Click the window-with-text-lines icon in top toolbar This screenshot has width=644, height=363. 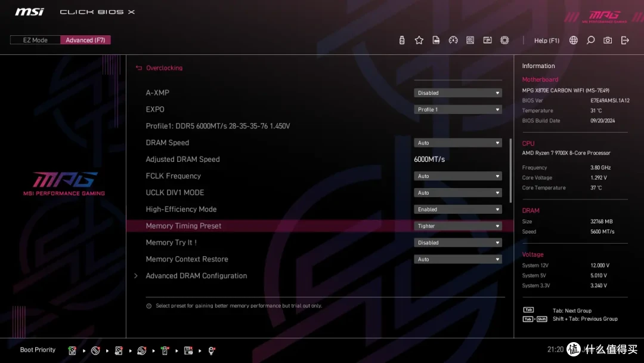(x=488, y=40)
